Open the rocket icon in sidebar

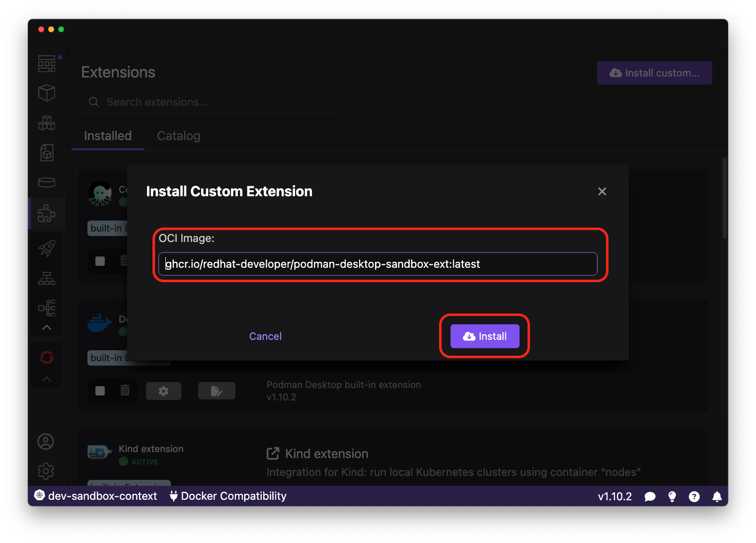(x=47, y=248)
